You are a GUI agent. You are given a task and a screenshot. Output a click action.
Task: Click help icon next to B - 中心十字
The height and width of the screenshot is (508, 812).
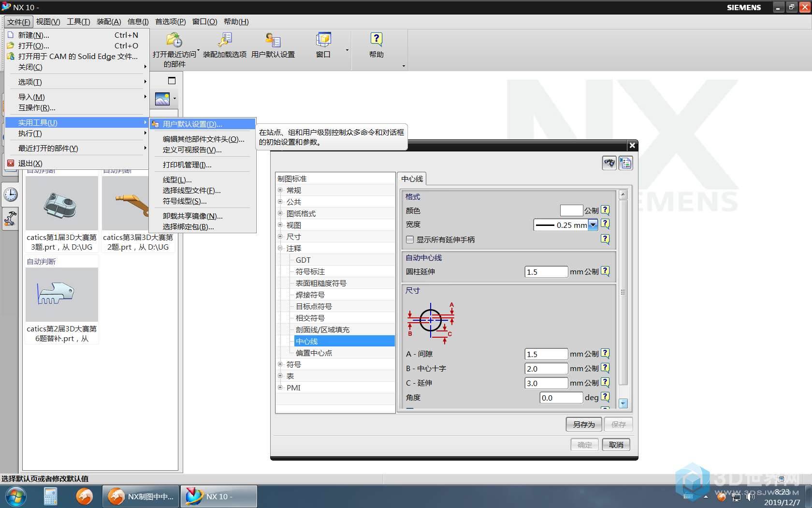pyautogui.click(x=605, y=368)
